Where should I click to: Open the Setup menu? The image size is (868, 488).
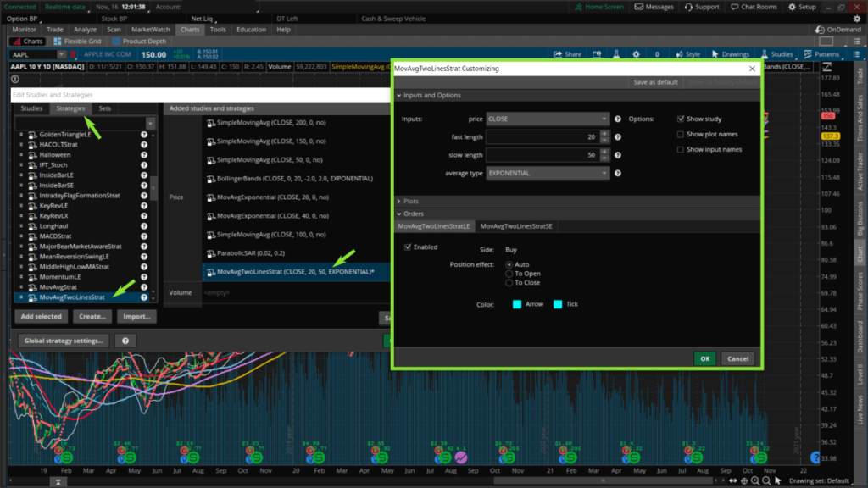click(x=802, y=7)
